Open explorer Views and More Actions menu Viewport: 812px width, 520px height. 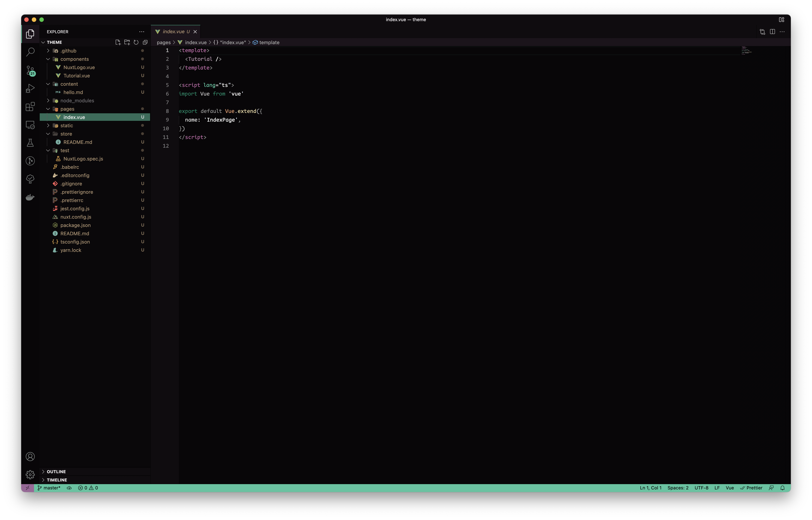(x=142, y=32)
